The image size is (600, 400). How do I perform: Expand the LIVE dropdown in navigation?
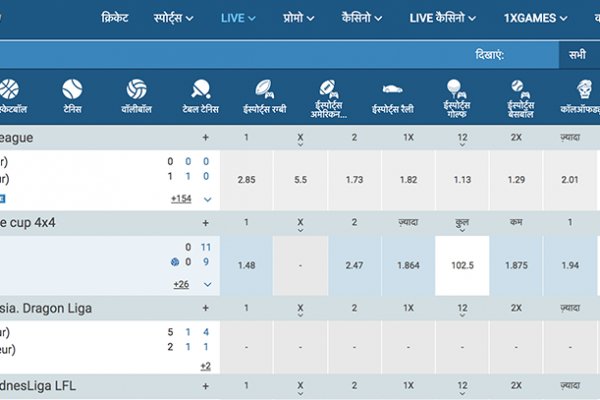pyautogui.click(x=238, y=18)
